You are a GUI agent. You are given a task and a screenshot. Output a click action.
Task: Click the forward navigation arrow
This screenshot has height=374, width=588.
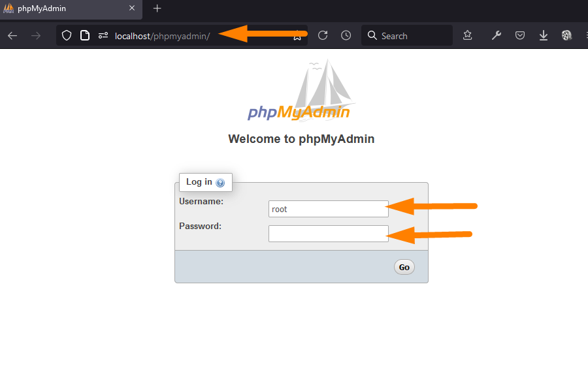pos(36,36)
